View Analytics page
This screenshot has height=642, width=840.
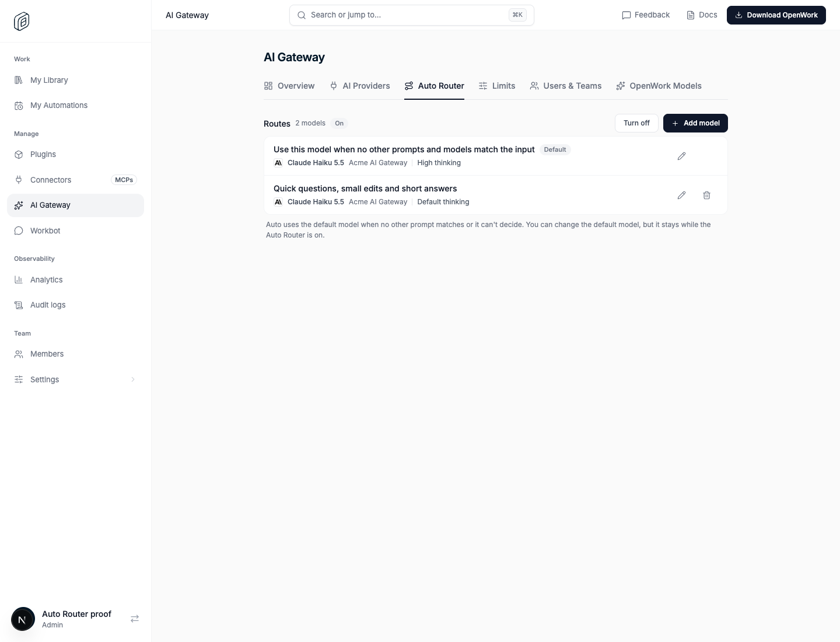pyautogui.click(x=75, y=280)
